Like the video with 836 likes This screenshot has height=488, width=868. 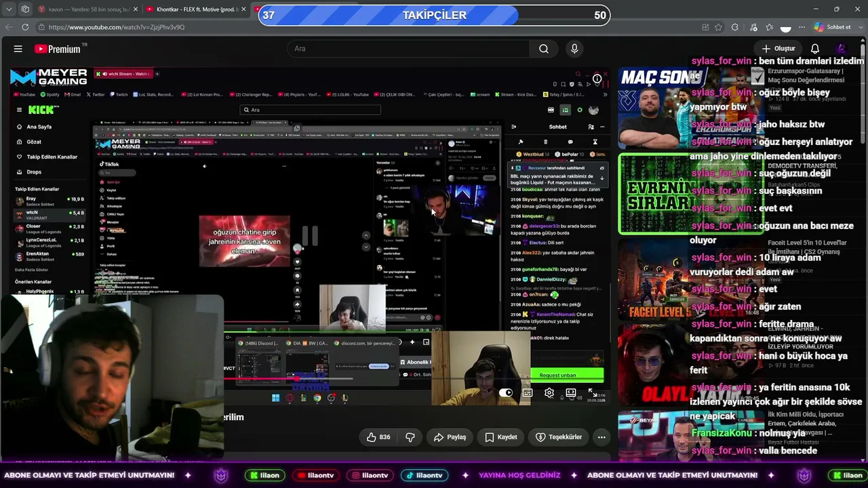(378, 437)
